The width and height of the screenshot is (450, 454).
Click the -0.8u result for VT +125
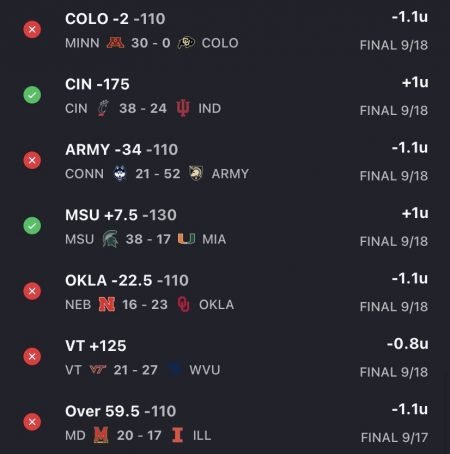coord(407,344)
